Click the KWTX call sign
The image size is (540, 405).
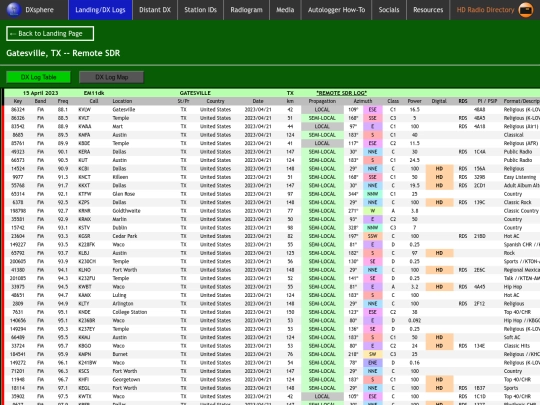84,396
